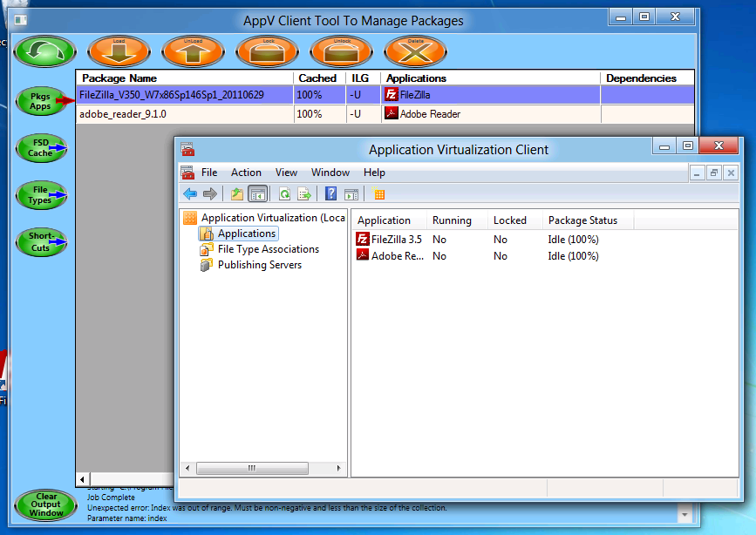Sort by Package Status column header
756x535 pixels.
point(588,220)
